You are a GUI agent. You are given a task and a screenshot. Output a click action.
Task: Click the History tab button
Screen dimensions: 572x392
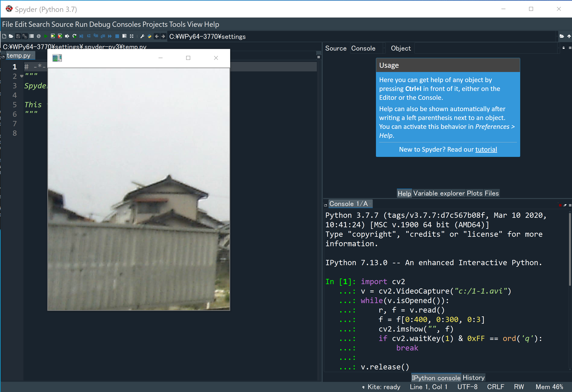(x=473, y=378)
